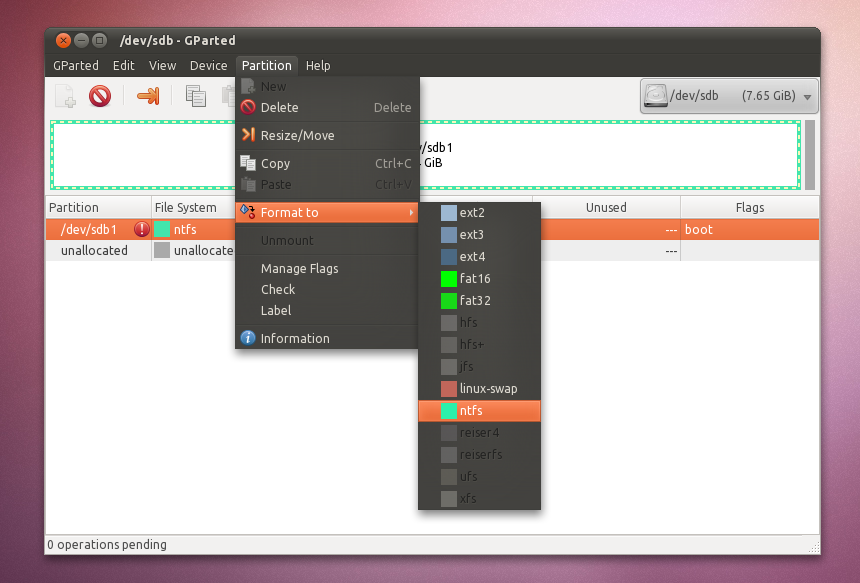Format to ntfs from the submenu

pos(479,410)
